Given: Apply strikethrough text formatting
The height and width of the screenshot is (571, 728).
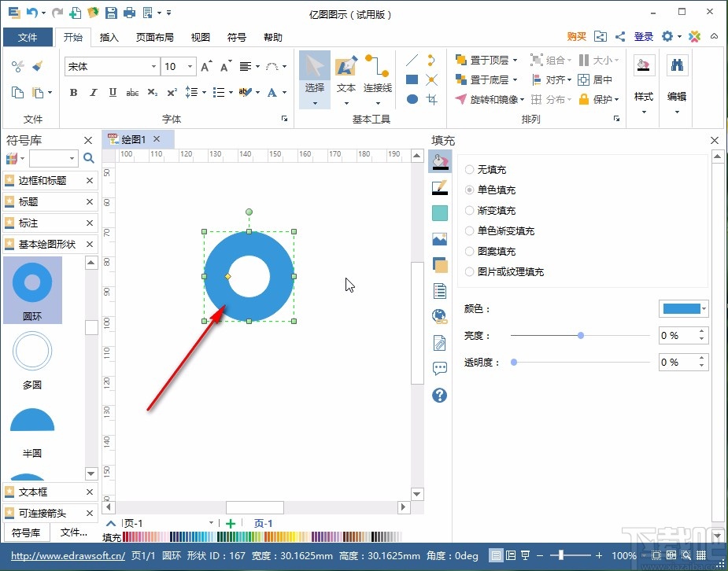Looking at the screenshot, I should 132,93.
